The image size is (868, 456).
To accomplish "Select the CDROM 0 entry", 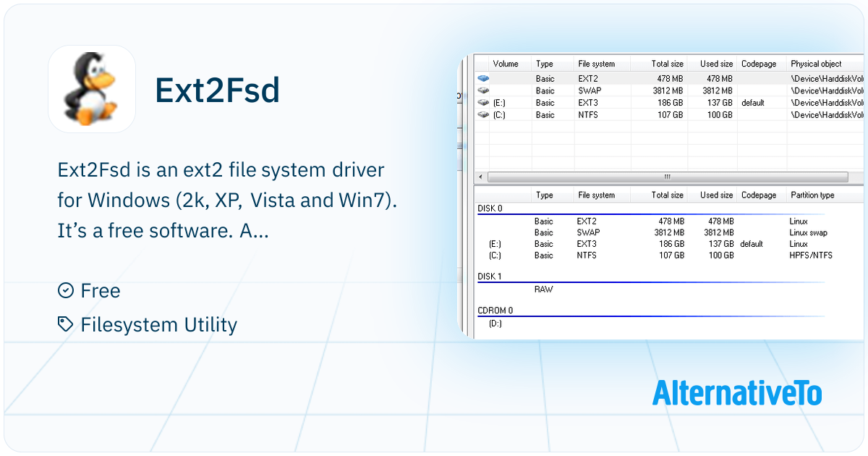I will (495, 311).
